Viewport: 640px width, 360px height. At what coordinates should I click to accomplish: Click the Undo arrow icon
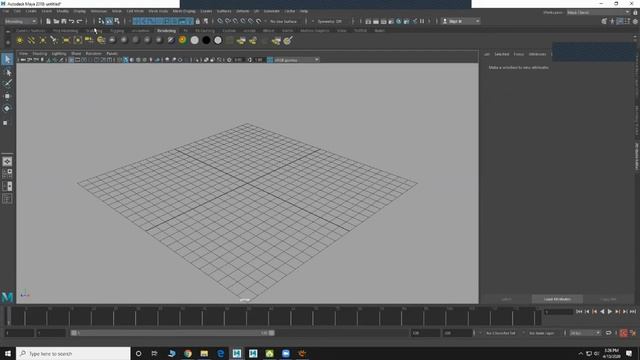(x=71, y=21)
